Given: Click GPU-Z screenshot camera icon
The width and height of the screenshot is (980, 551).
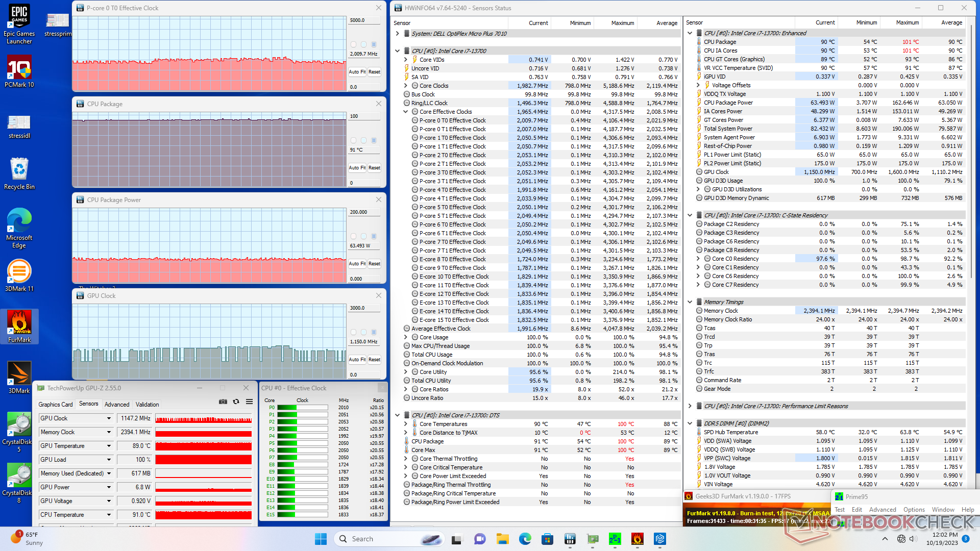Looking at the screenshot, I should click(x=223, y=402).
